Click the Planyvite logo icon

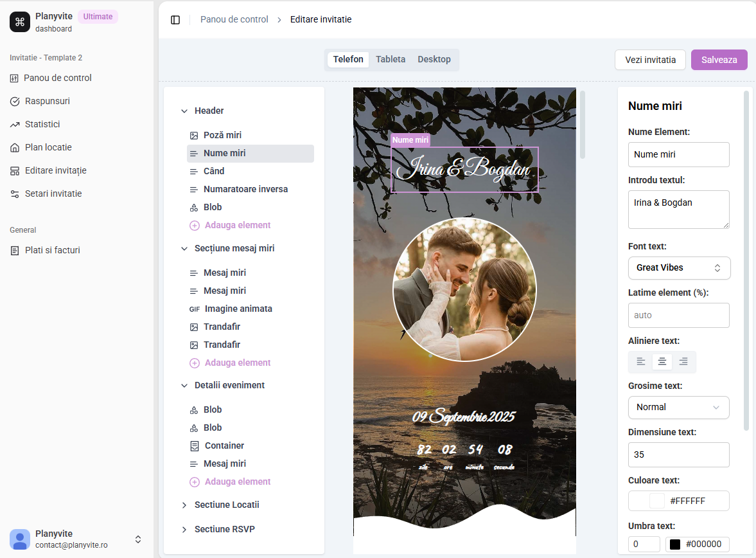tap(20, 22)
